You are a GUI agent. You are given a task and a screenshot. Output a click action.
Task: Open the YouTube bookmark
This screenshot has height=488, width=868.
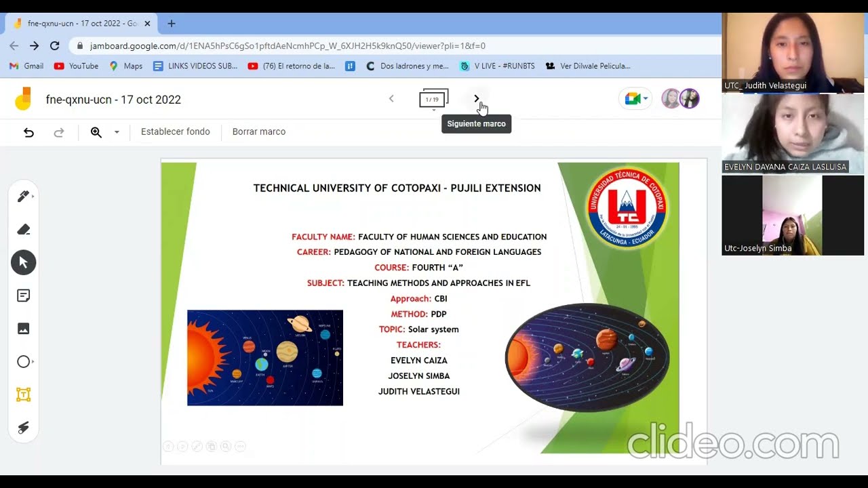pyautogui.click(x=76, y=66)
